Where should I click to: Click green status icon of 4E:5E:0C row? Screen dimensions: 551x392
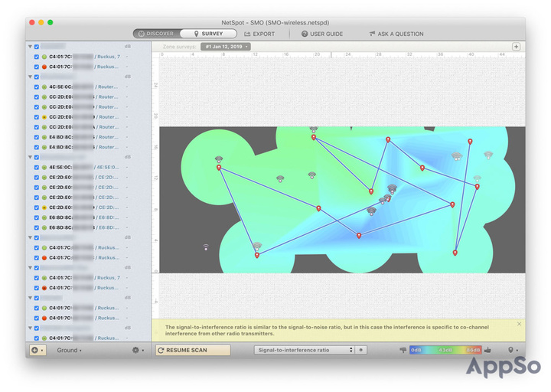click(44, 168)
